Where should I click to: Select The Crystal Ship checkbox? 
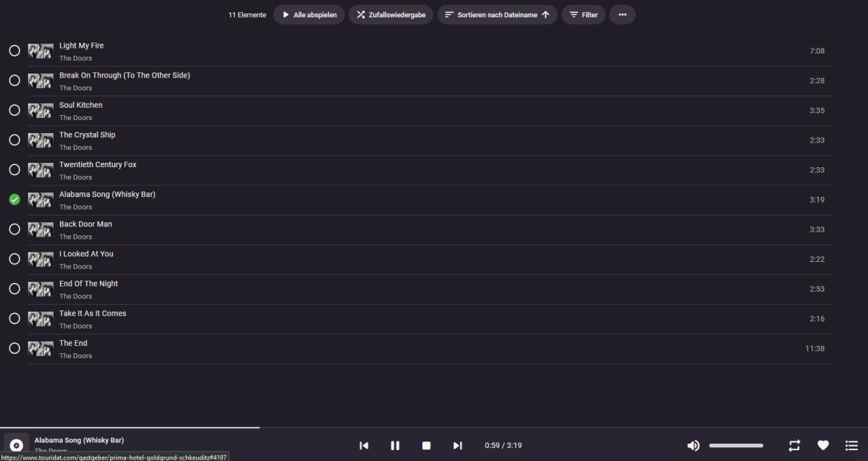14,140
